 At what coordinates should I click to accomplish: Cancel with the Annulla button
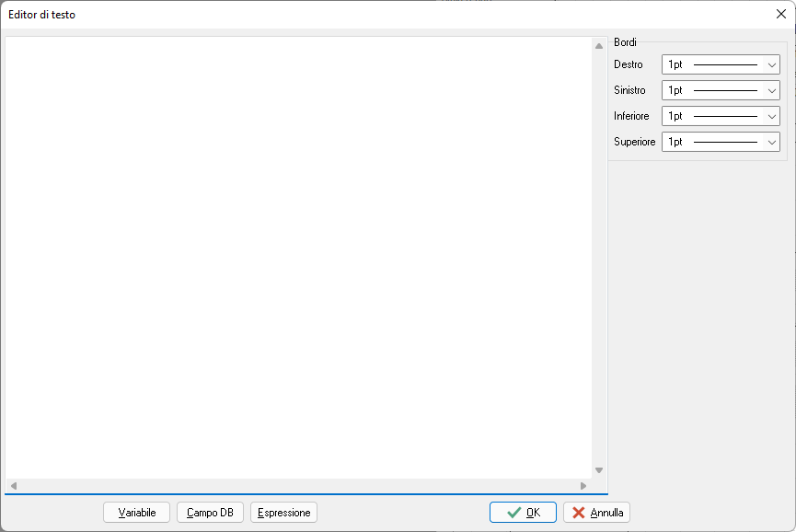coord(596,513)
